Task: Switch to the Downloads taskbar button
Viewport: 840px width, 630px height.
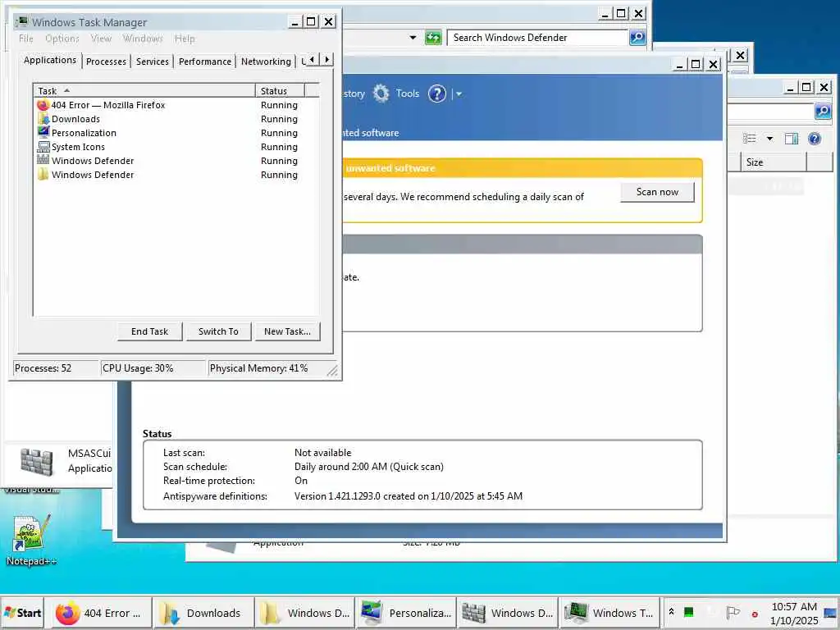Action: (x=203, y=613)
